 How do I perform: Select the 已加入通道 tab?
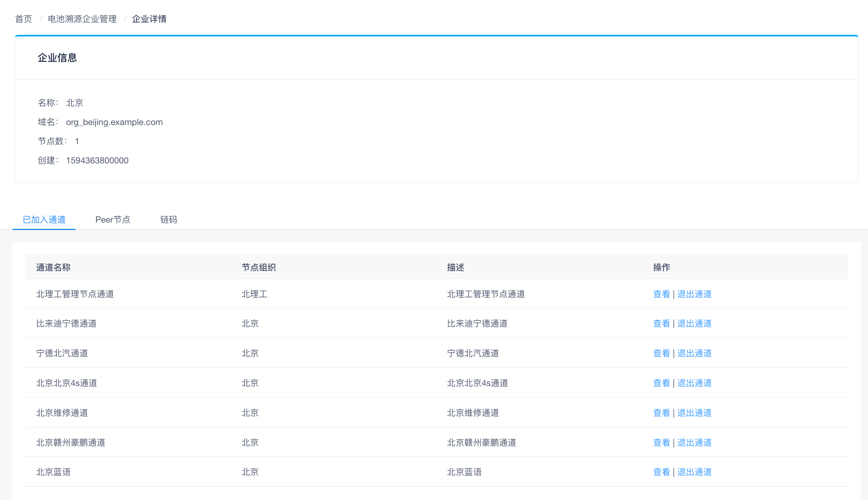click(x=44, y=219)
